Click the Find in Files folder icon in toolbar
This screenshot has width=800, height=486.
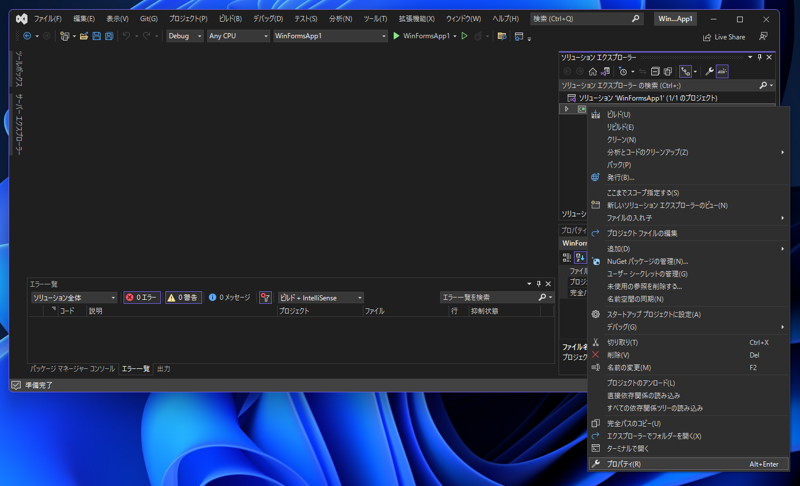502,36
